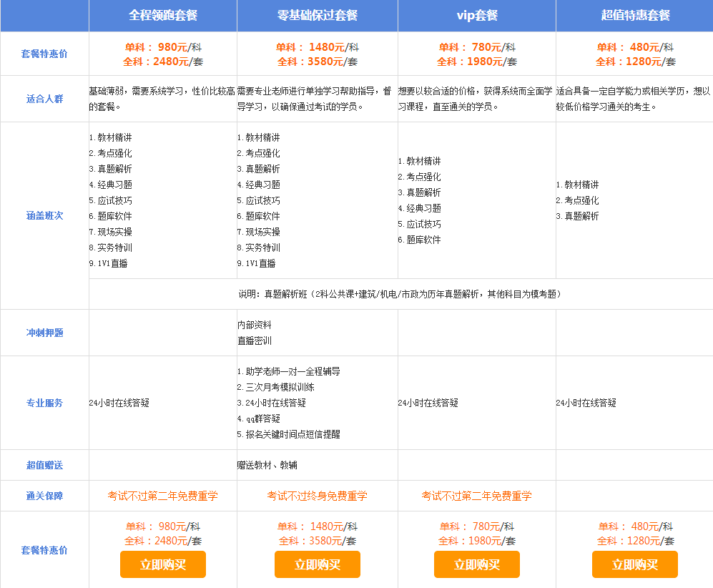The height and width of the screenshot is (588, 713).
Task: Buy the vip套餐 with 立即购买
Action: [477, 564]
